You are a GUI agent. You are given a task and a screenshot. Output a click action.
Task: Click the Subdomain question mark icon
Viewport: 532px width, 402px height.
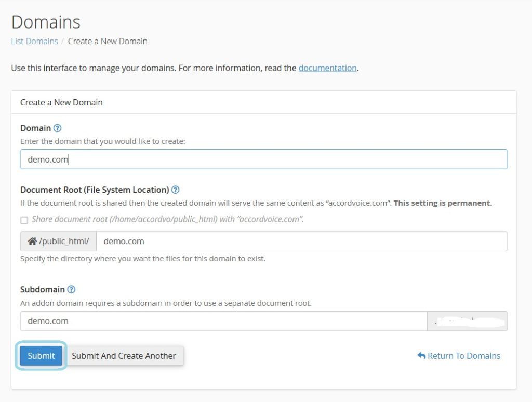(x=72, y=289)
